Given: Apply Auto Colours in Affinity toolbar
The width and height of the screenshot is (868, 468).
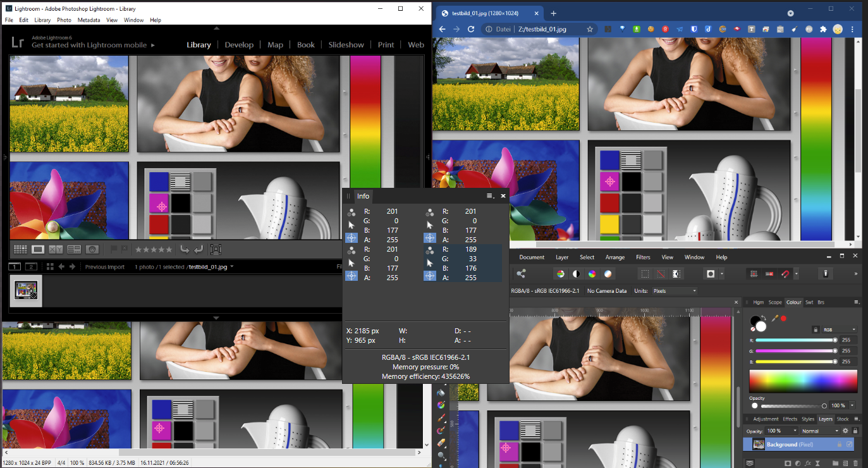Looking at the screenshot, I should tap(592, 274).
